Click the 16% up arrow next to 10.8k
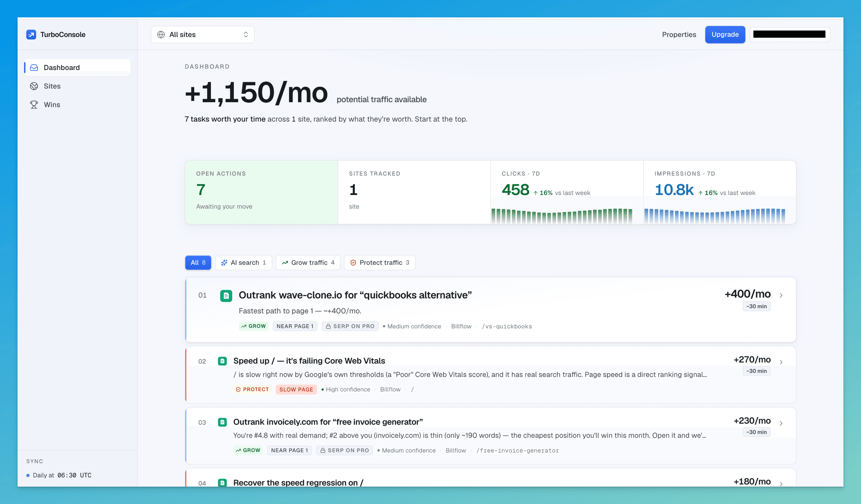Screen dimensions: 861x504 pos(700,193)
